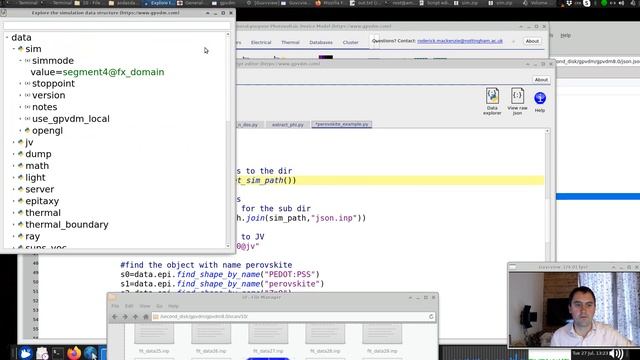This screenshot has width=640, height=360.
Task: Open volume control in the top panel
Action: (622, 3)
